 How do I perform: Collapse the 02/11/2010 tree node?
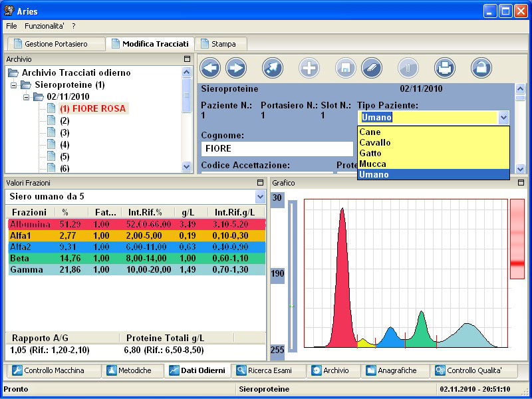coord(26,97)
